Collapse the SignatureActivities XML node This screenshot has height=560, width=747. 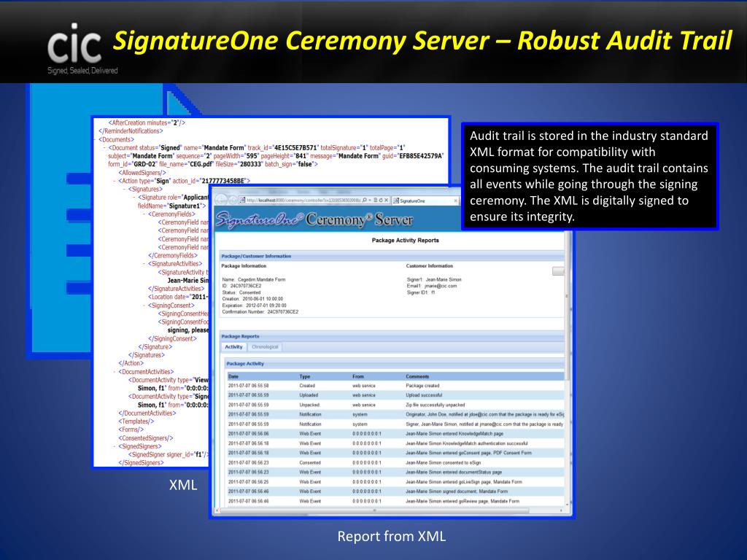[144, 264]
